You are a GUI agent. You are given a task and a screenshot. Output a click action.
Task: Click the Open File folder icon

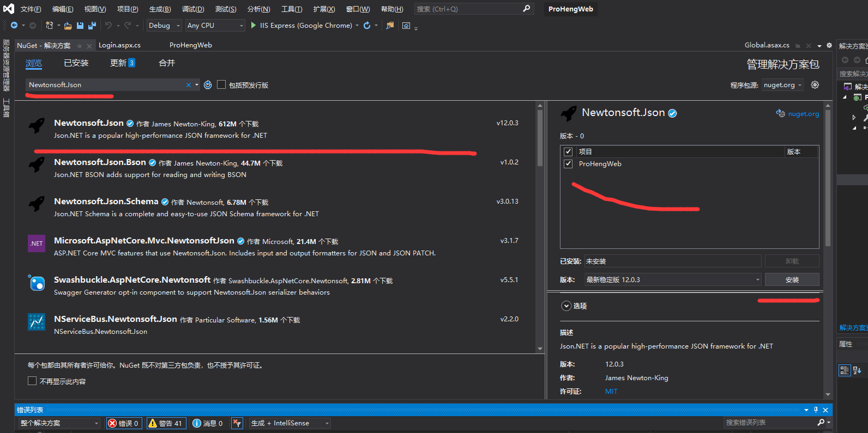click(68, 26)
